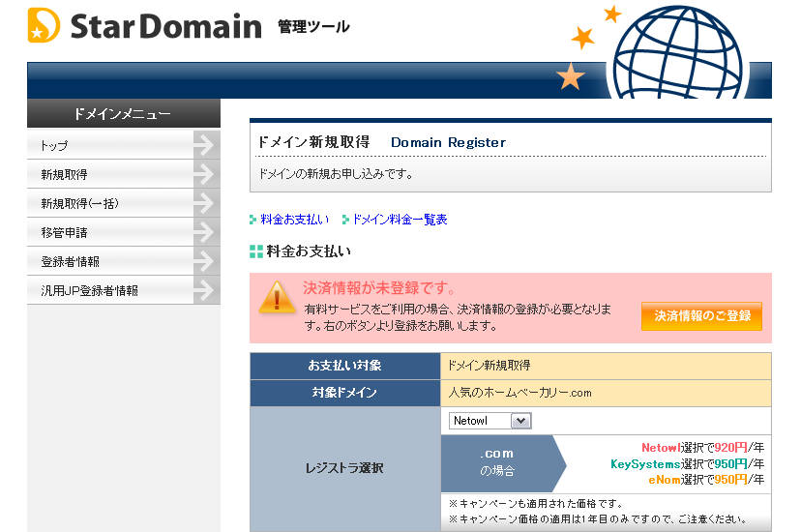This screenshot has height=532, width=801.
Task: Select 新規取得(一括) in the domain menu
Action: [124, 203]
